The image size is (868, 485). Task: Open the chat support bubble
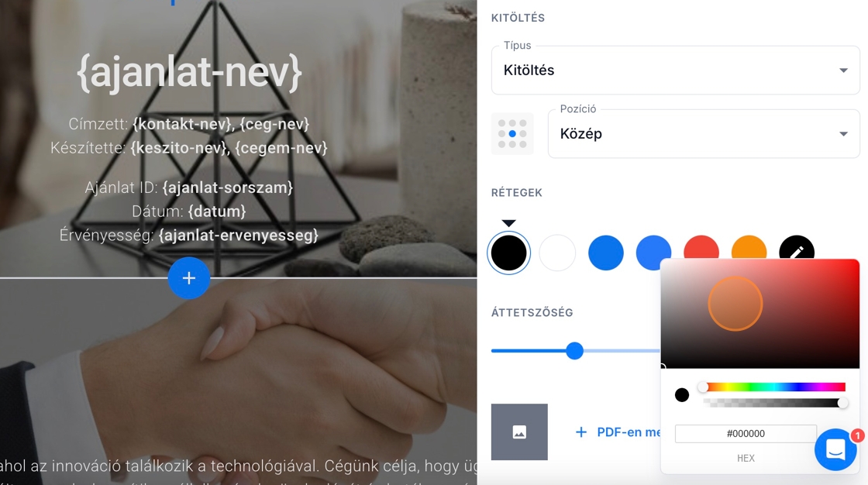836,449
